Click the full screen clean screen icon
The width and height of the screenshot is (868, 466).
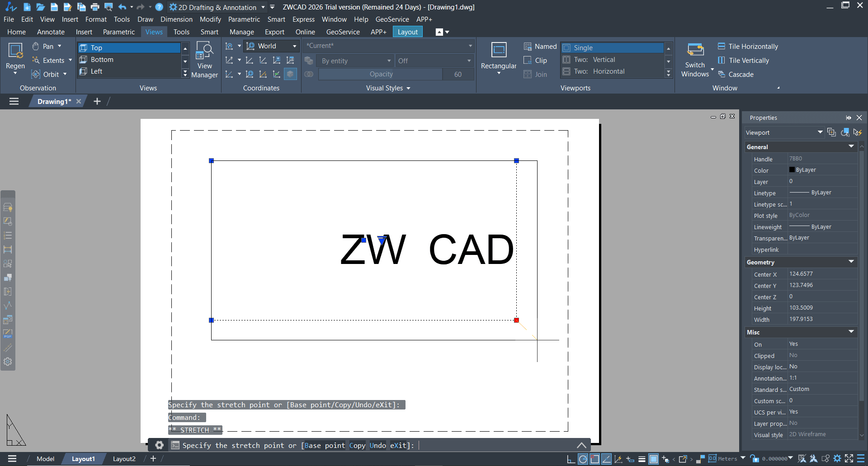click(849, 459)
